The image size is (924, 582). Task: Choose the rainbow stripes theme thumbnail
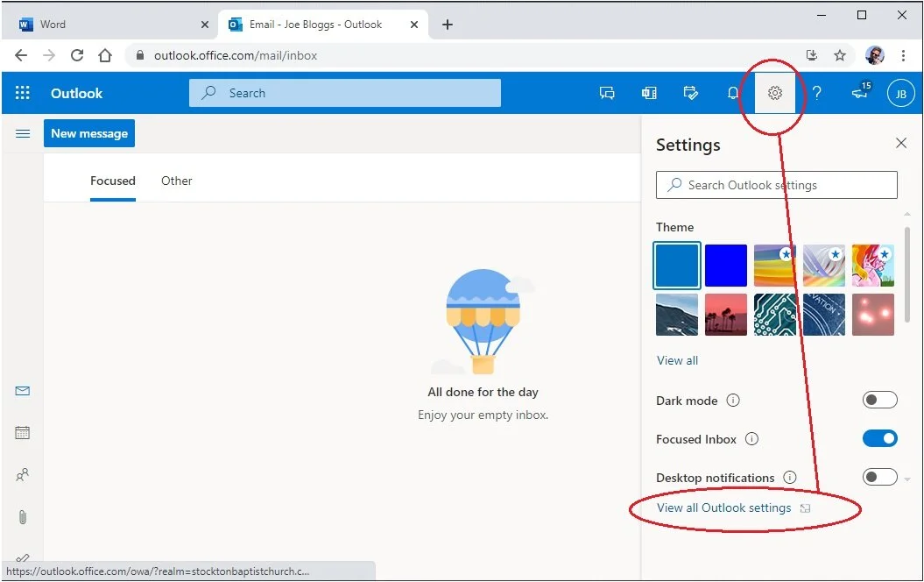[775, 266]
